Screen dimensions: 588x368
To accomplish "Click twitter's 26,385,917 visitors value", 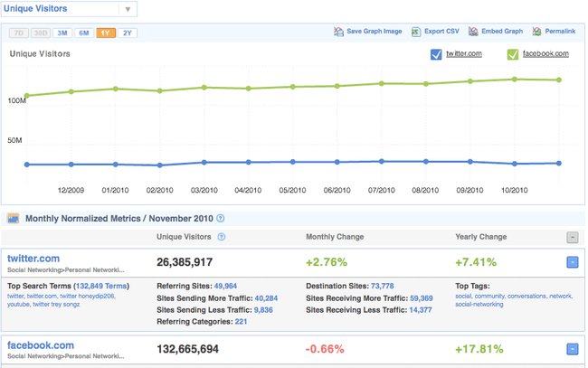I will click(x=185, y=262).
